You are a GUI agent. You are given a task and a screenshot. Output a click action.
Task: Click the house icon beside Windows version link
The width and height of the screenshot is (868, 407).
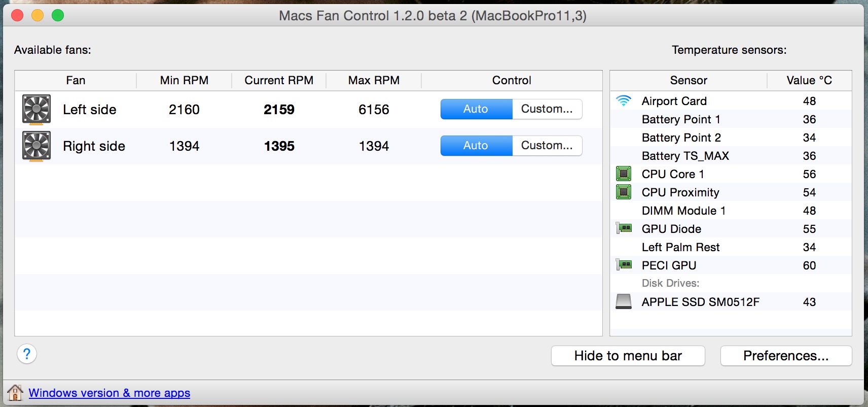pyautogui.click(x=15, y=392)
